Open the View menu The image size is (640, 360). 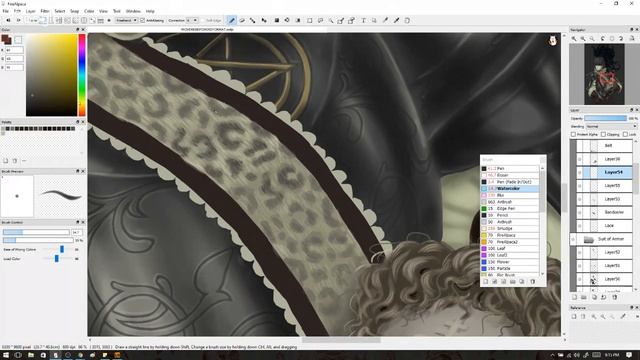tap(104, 11)
